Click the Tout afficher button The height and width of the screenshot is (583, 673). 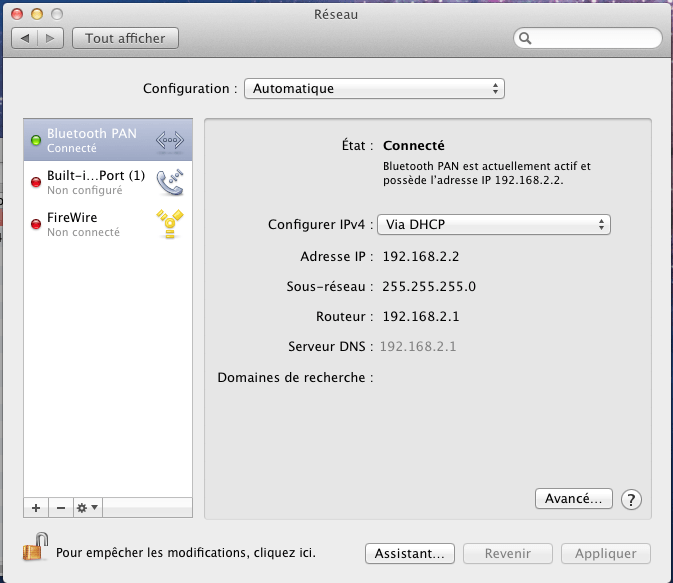(125, 39)
